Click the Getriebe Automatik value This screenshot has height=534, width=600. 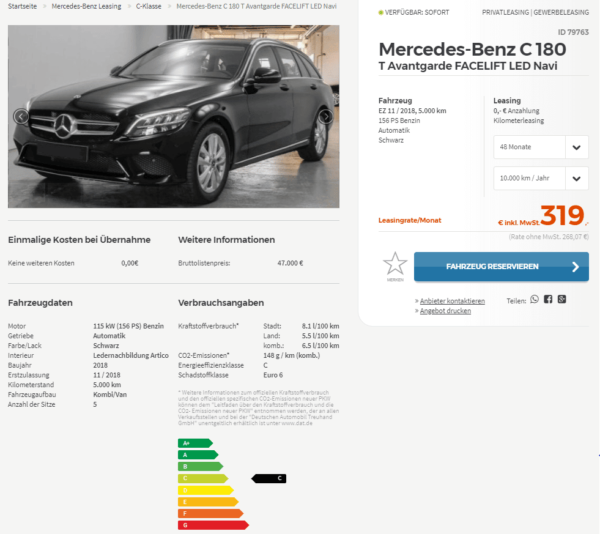pyautogui.click(x=109, y=336)
